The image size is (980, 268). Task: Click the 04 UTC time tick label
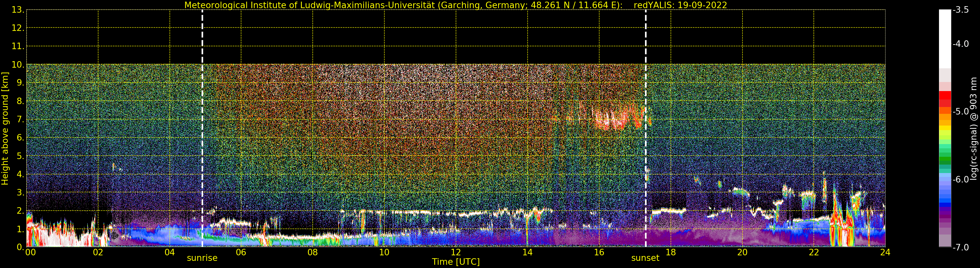[170, 252]
